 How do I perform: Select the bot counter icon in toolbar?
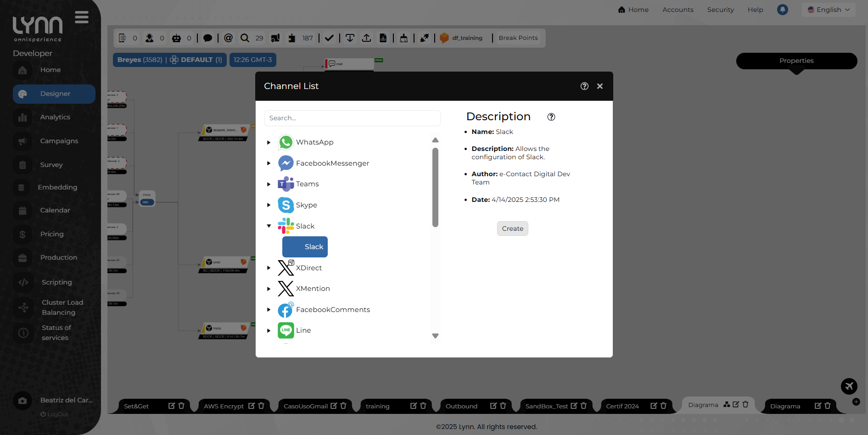(x=177, y=38)
